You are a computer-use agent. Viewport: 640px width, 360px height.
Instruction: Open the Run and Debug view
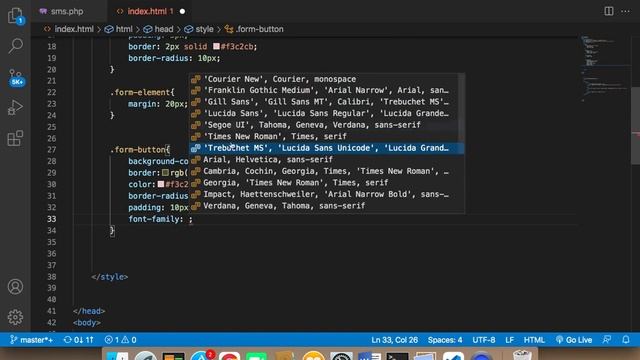tap(16, 108)
